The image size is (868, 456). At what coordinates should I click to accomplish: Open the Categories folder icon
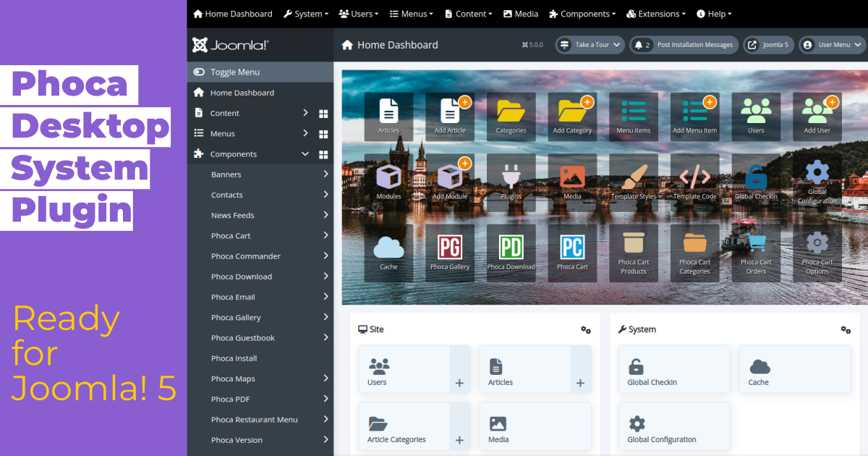coord(511,117)
